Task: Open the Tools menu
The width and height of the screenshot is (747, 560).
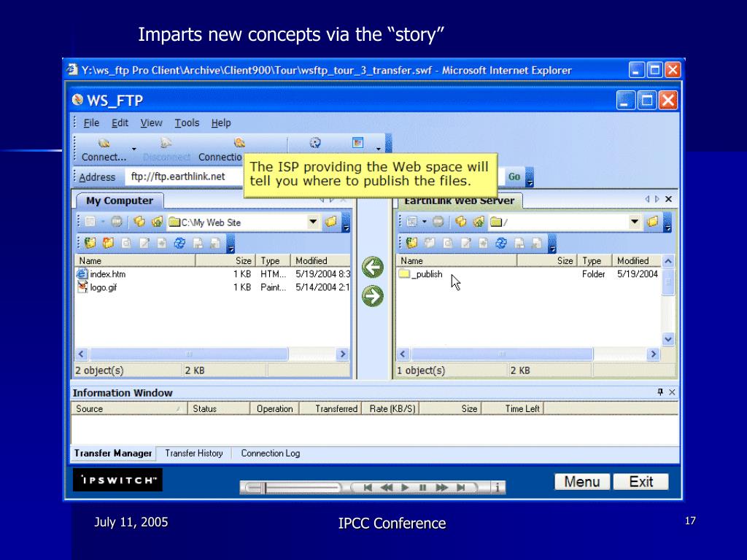Action: [187, 122]
